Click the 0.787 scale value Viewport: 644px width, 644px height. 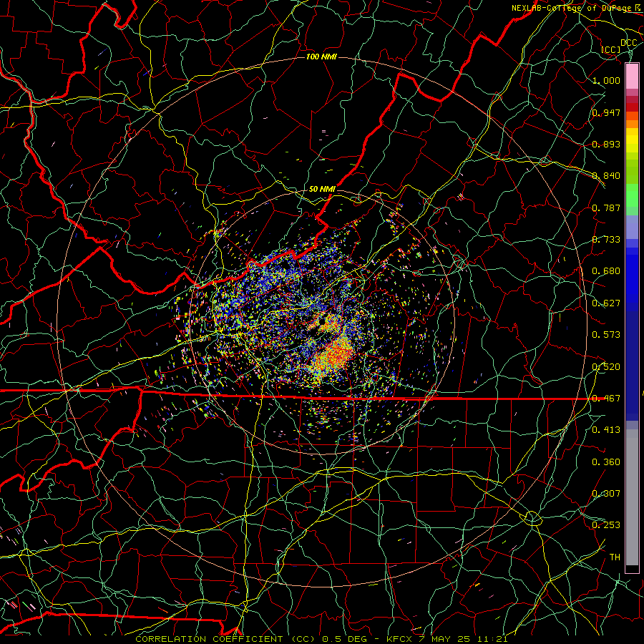tap(606, 208)
